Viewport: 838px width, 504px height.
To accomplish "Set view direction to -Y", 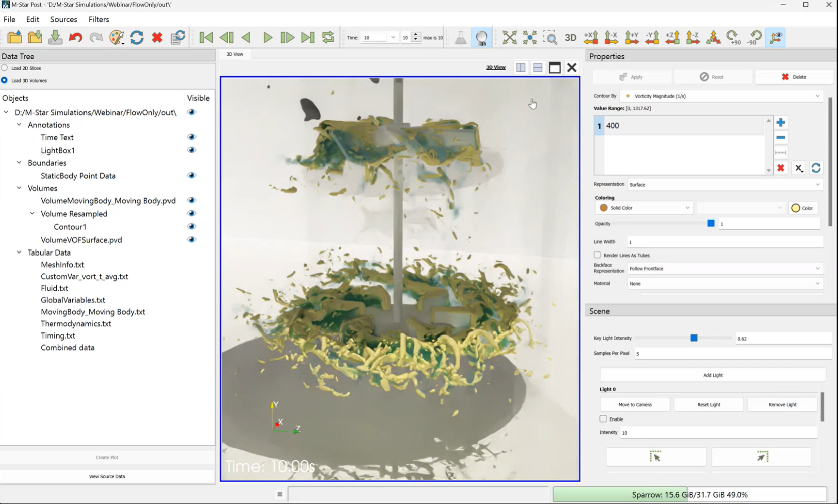I will (x=652, y=37).
